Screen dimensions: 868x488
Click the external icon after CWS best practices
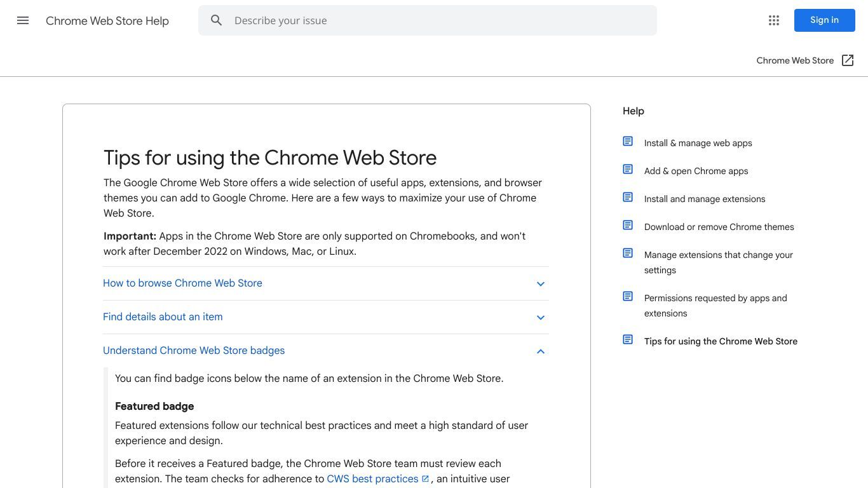425,479
